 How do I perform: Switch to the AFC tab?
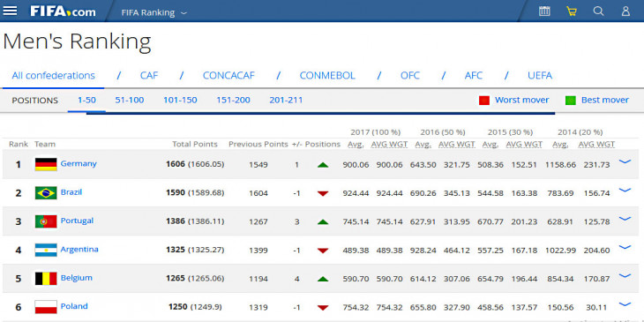point(474,76)
